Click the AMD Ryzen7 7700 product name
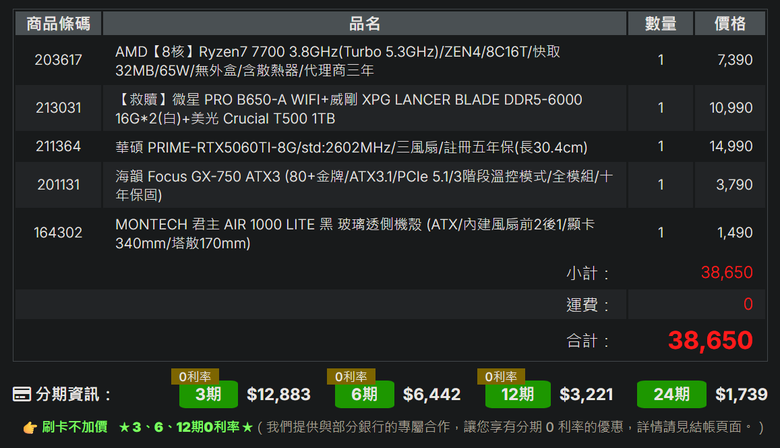 pos(338,61)
